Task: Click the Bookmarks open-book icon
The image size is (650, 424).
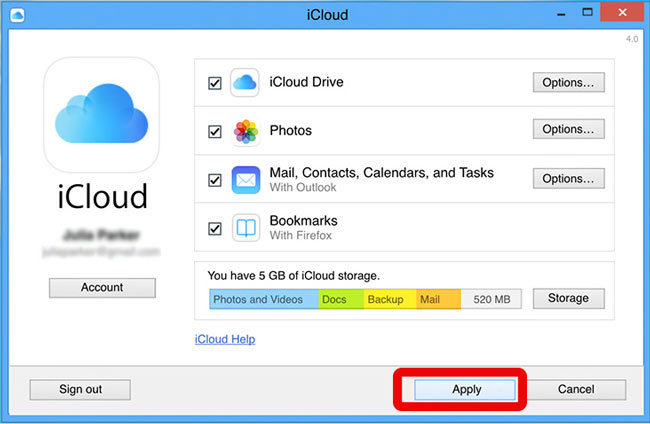Action: tap(246, 228)
